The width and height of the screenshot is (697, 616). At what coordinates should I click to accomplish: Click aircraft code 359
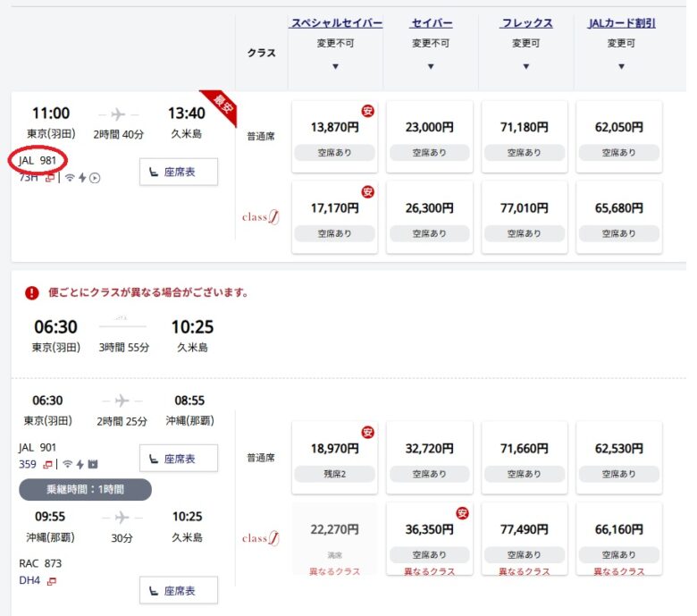tap(28, 464)
